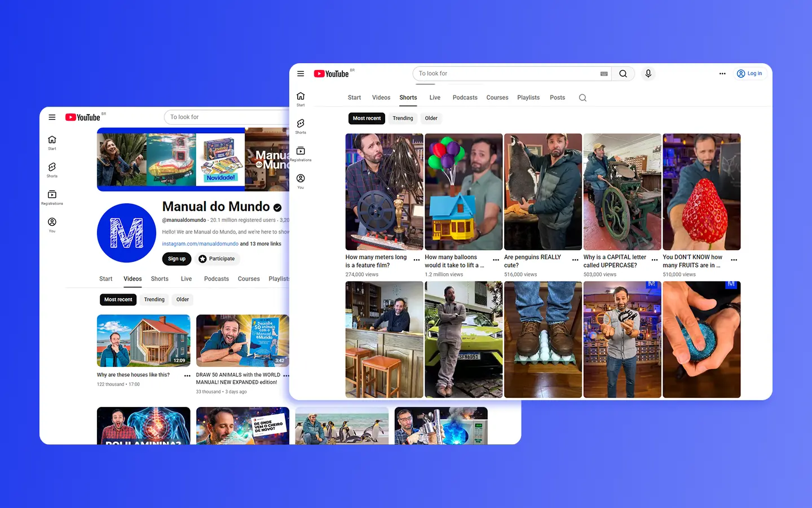The height and width of the screenshot is (508, 812).
Task: Click Most recent chip in front window
Action: (x=367, y=118)
